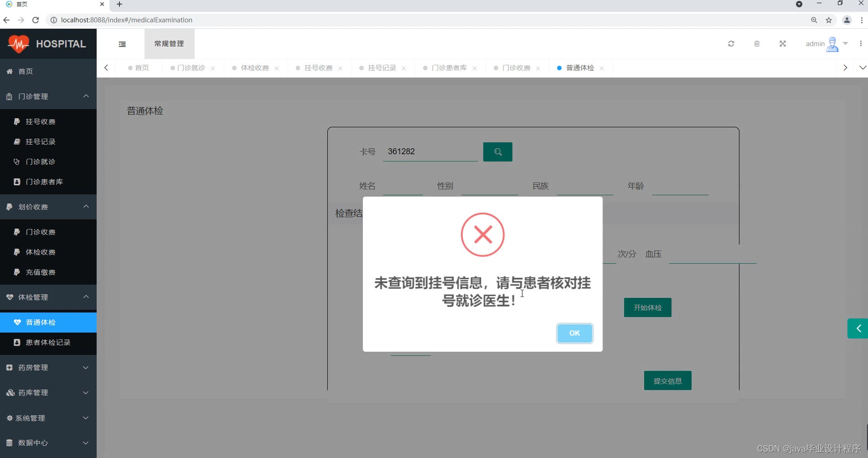Bookmark the page with star icon

click(x=829, y=20)
